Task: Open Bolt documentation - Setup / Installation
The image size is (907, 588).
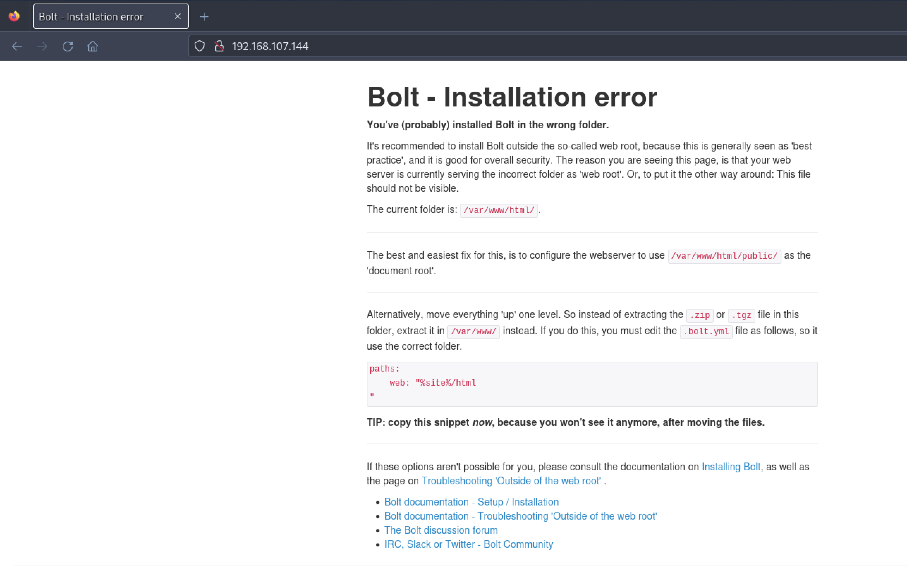Action: pyautogui.click(x=471, y=502)
